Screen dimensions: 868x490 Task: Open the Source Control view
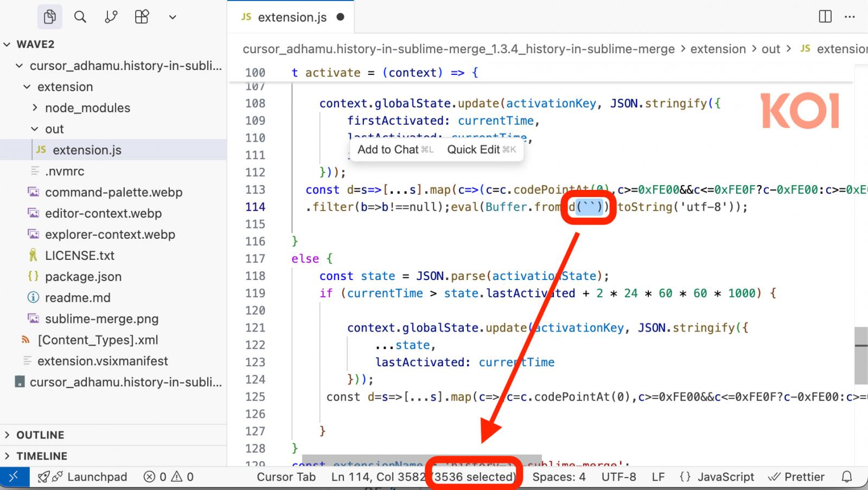[110, 16]
